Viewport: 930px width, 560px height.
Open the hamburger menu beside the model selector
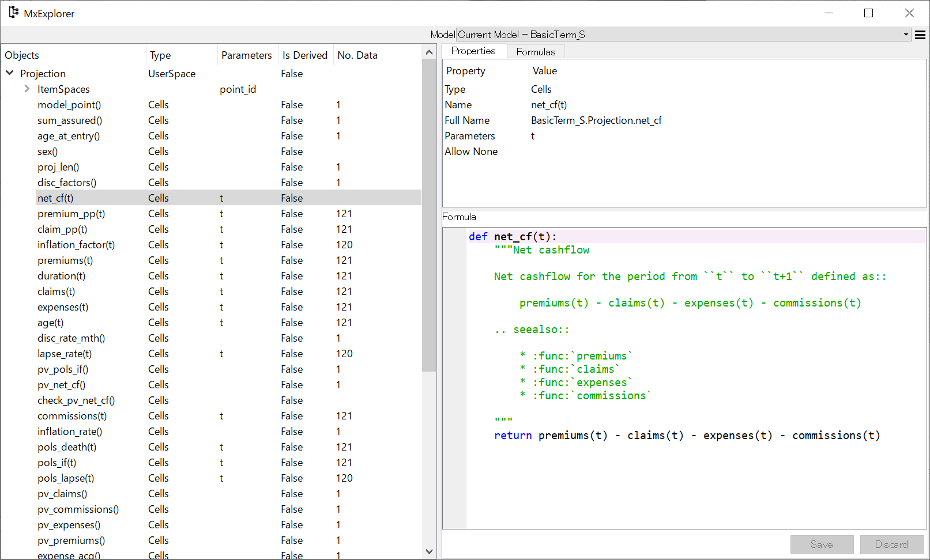coord(920,35)
